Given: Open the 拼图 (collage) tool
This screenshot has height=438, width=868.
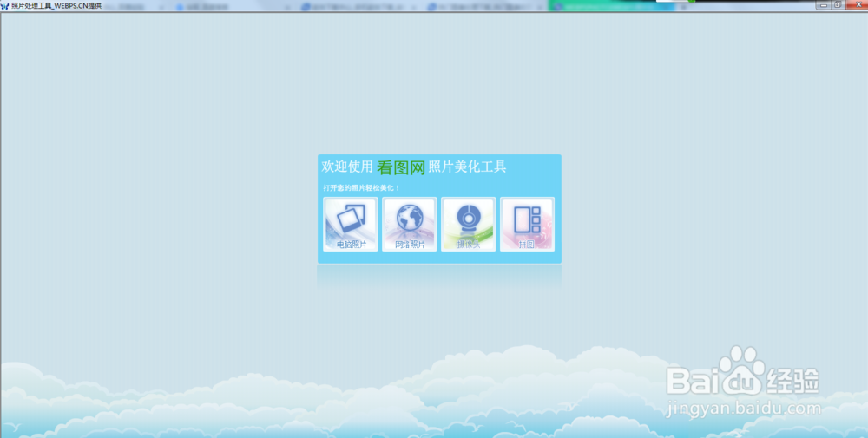Looking at the screenshot, I should (x=527, y=225).
